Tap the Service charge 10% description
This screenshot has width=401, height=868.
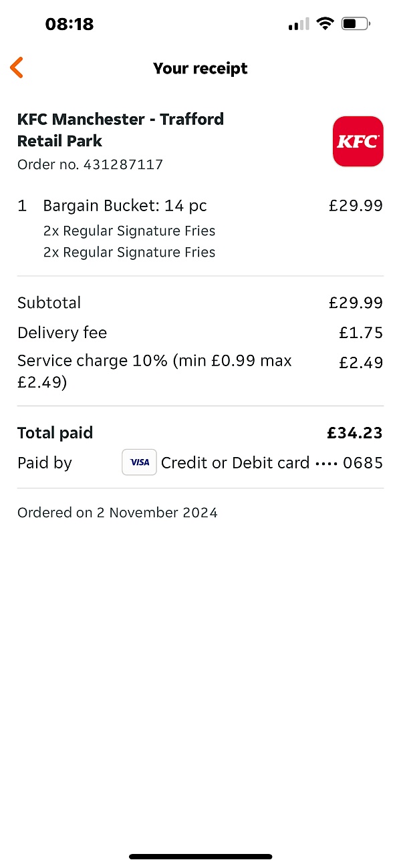pyautogui.click(x=154, y=371)
